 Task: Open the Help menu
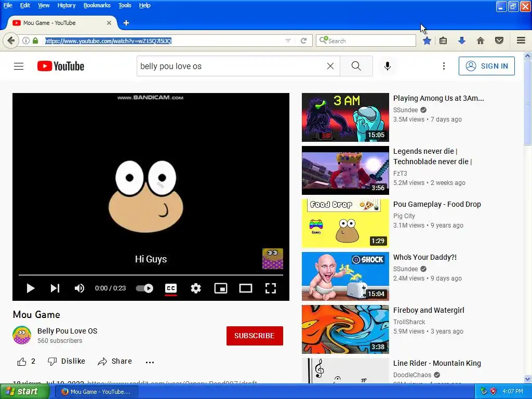pos(144,5)
